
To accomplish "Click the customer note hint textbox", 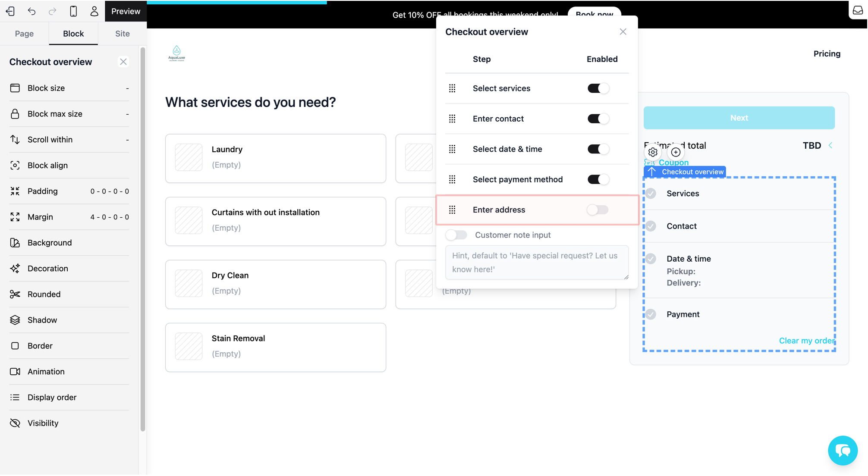I will coord(536,262).
